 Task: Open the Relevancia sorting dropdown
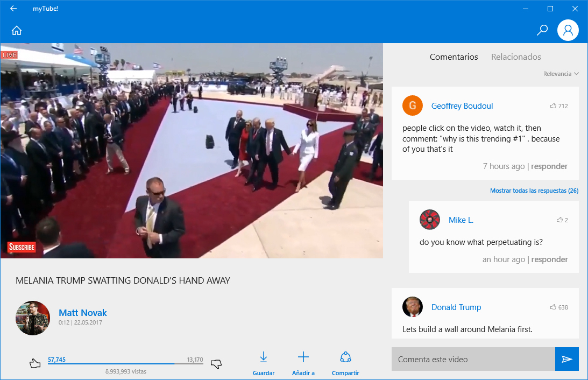coord(561,73)
